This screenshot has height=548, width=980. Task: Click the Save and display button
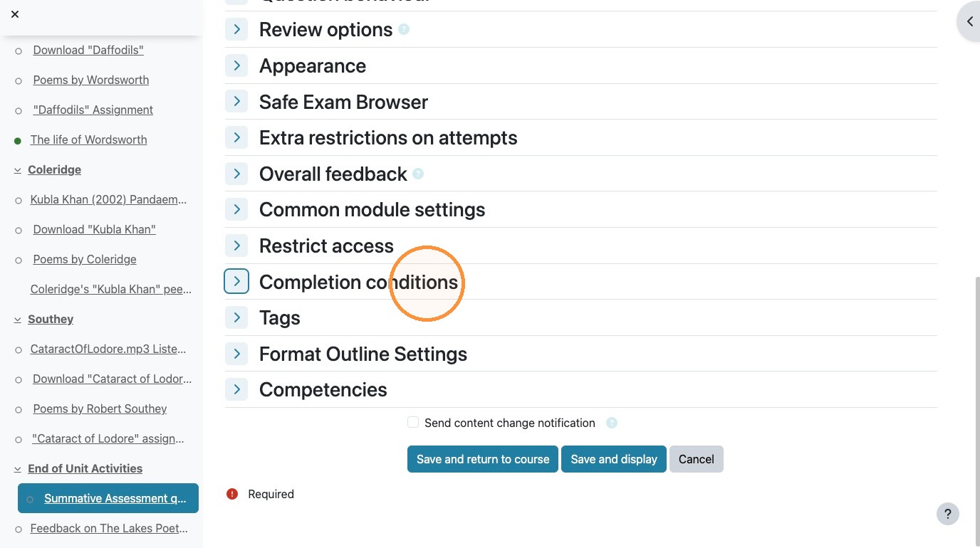click(614, 459)
